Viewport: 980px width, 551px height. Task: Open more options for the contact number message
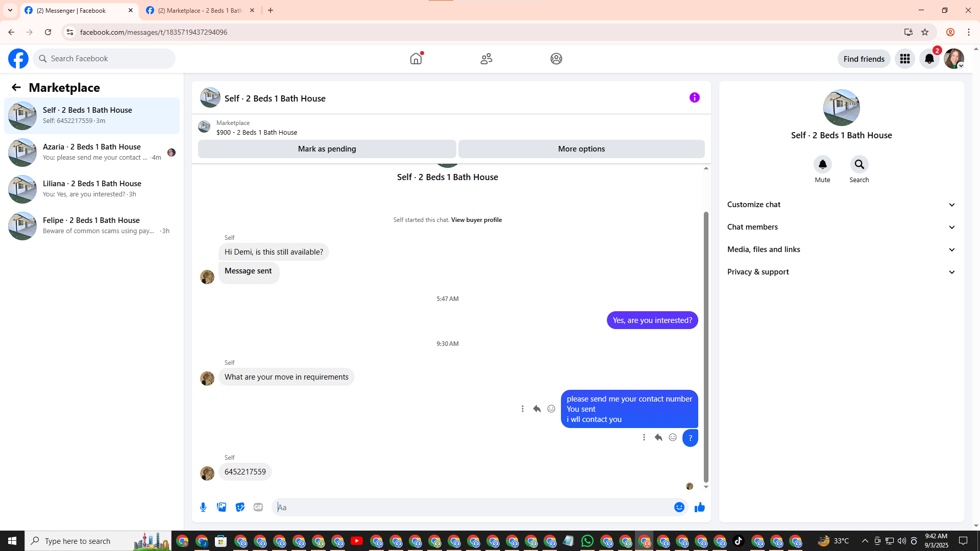click(x=523, y=409)
